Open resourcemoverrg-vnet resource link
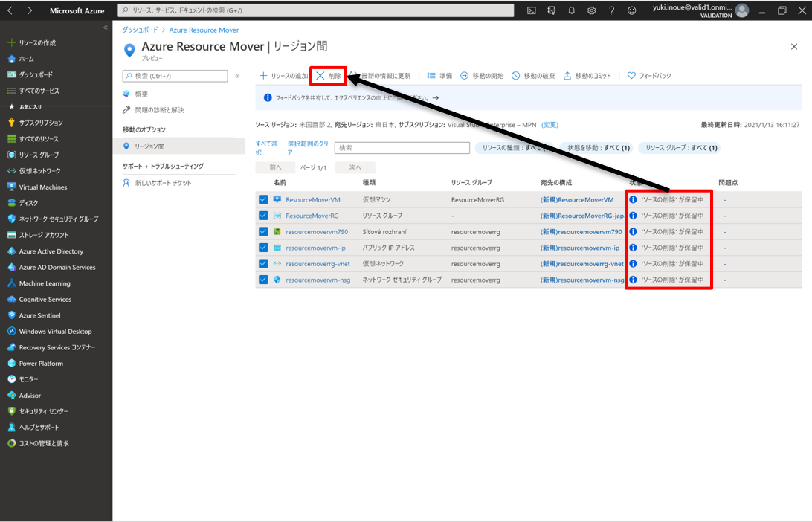 [x=318, y=264]
